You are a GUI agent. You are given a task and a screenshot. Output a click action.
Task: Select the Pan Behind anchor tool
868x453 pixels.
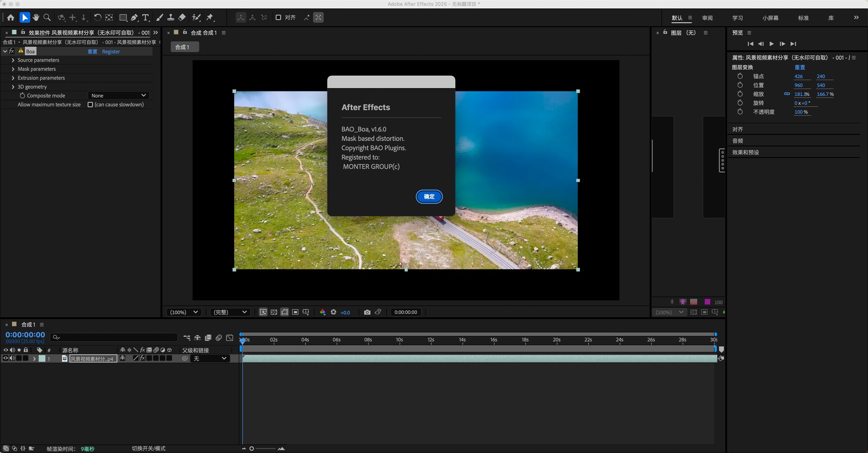point(109,18)
